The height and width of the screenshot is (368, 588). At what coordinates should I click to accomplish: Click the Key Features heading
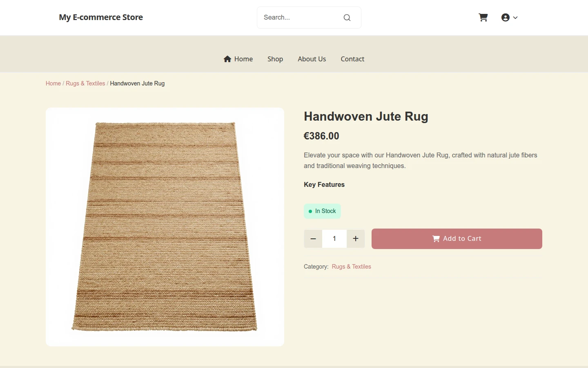(x=324, y=185)
